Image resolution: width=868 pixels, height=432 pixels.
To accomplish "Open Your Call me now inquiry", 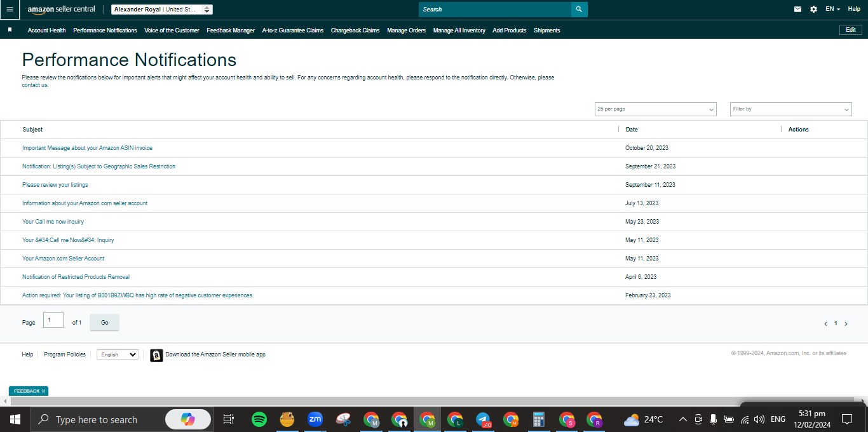I will 53,222.
